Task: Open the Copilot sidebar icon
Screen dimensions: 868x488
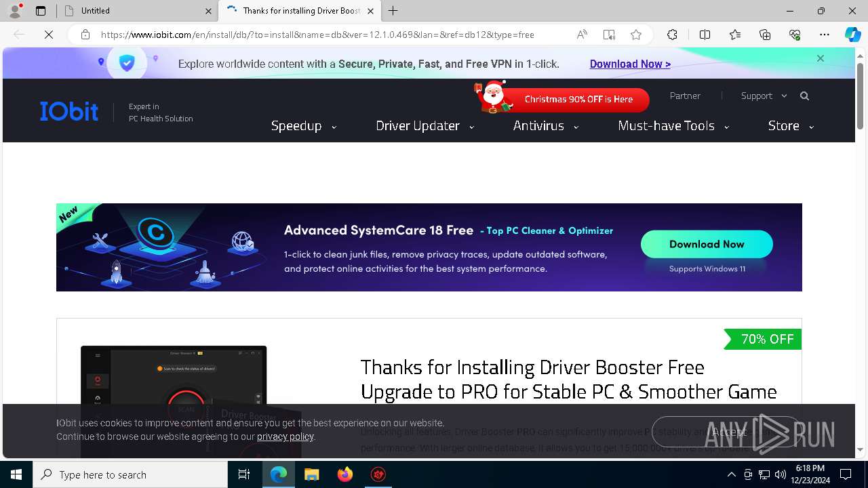Action: pos(852,35)
